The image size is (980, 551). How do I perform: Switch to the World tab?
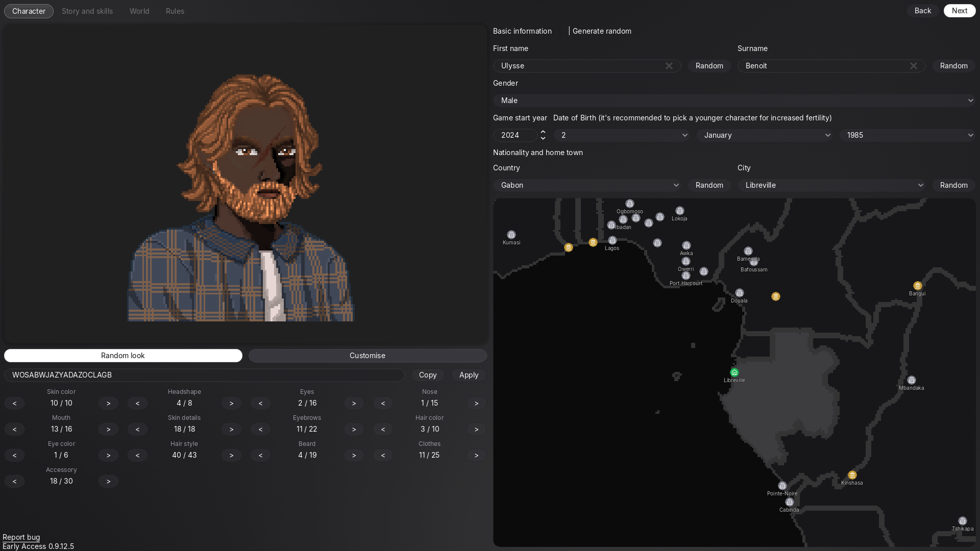coord(139,11)
